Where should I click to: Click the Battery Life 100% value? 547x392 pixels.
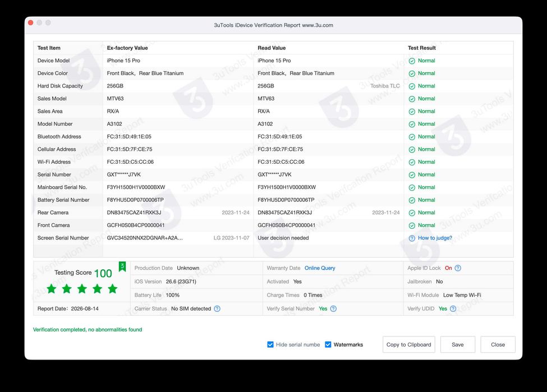(x=173, y=295)
